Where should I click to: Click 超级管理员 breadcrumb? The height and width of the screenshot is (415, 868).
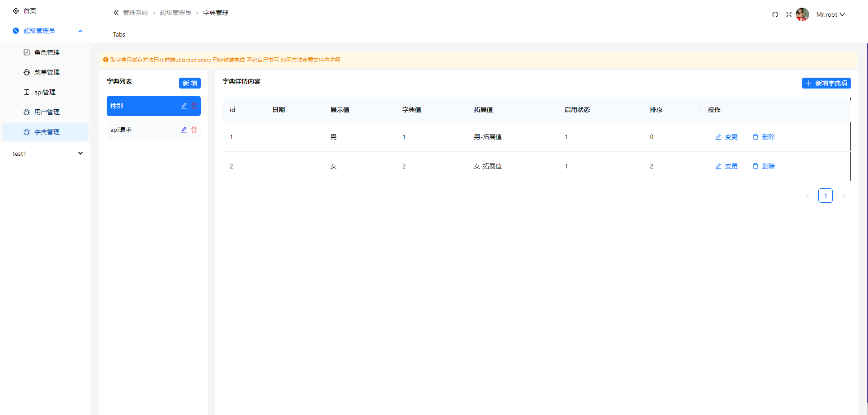(x=175, y=13)
